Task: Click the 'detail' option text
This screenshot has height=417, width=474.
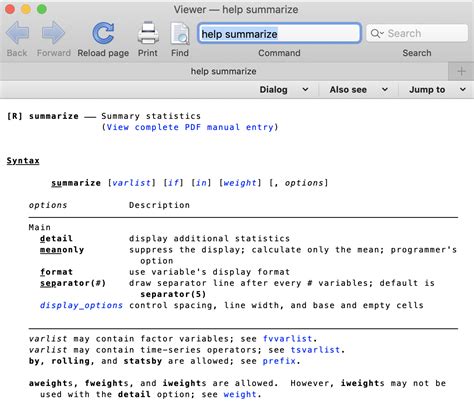Action: click(x=56, y=239)
